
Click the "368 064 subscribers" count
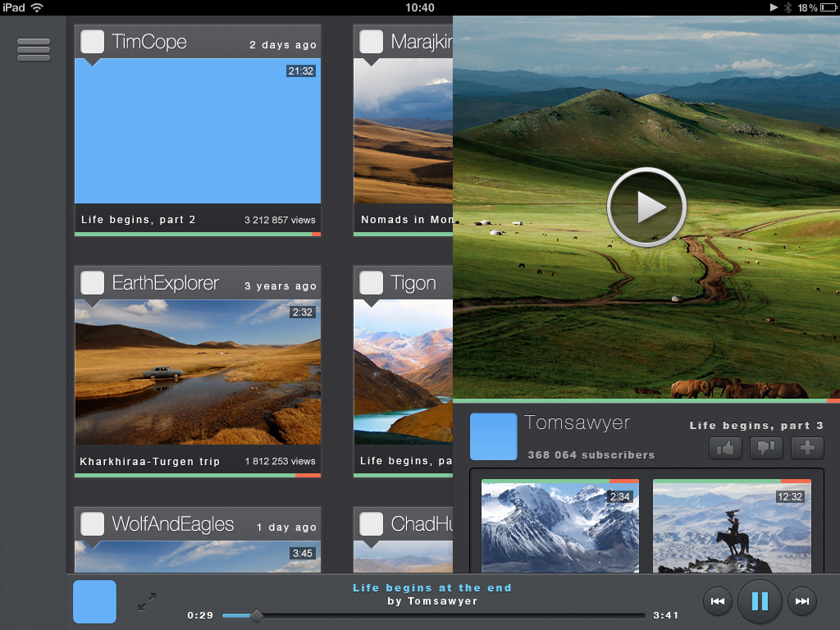591,454
